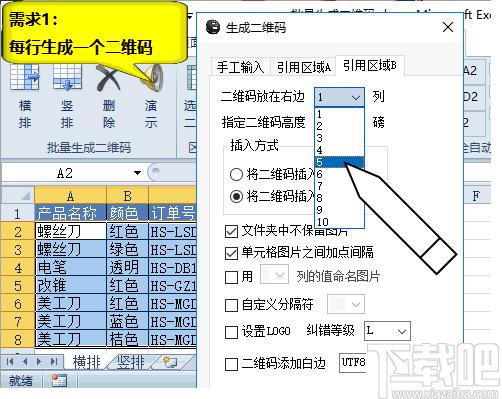This screenshot has height=399, width=502.
Task: Toggle 单元格图片之间加点间隔 checkbox
Action: pyautogui.click(x=231, y=253)
